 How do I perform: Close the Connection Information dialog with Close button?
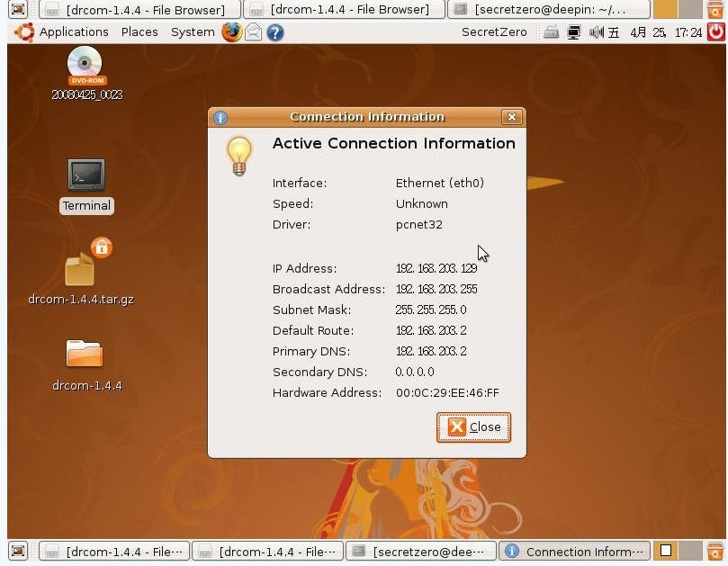[473, 427]
